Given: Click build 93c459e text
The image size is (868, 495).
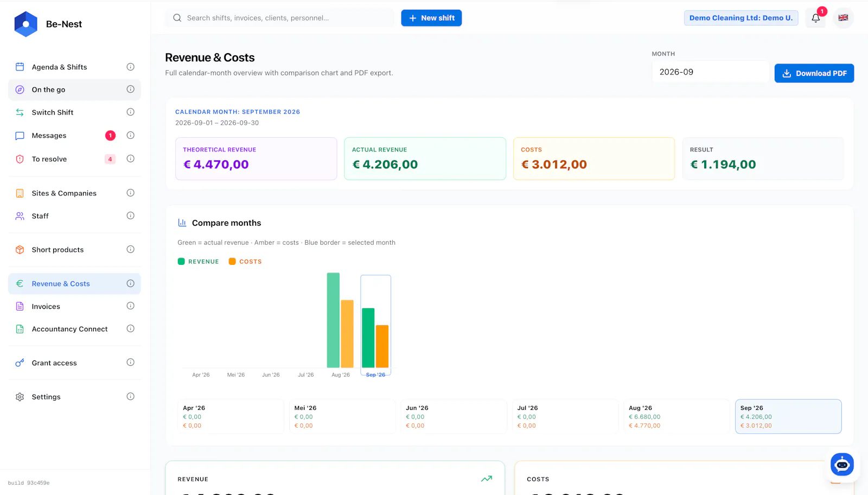Looking at the screenshot, I should tap(29, 483).
